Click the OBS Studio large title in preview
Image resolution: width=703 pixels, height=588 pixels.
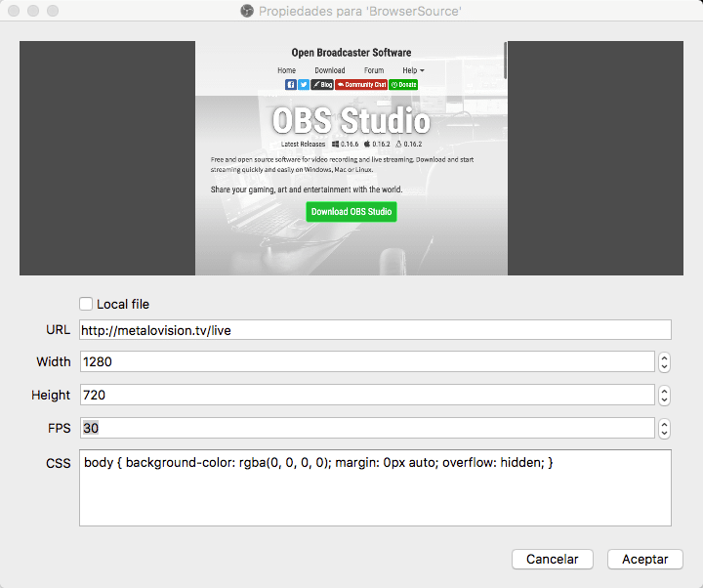coord(351,120)
